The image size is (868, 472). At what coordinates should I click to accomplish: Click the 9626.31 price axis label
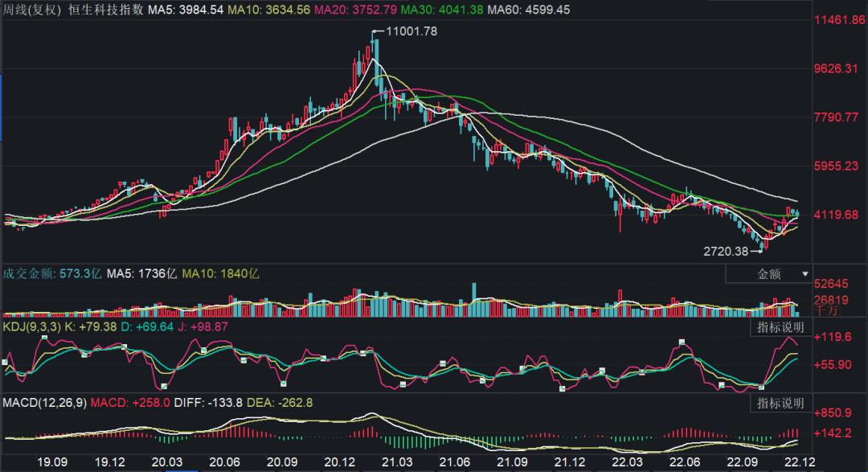(x=836, y=68)
